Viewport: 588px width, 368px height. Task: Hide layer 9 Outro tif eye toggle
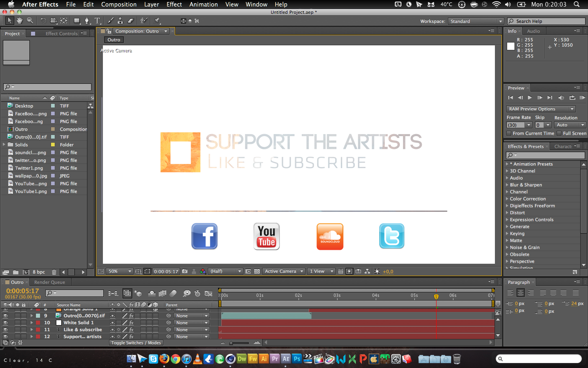(x=5, y=316)
